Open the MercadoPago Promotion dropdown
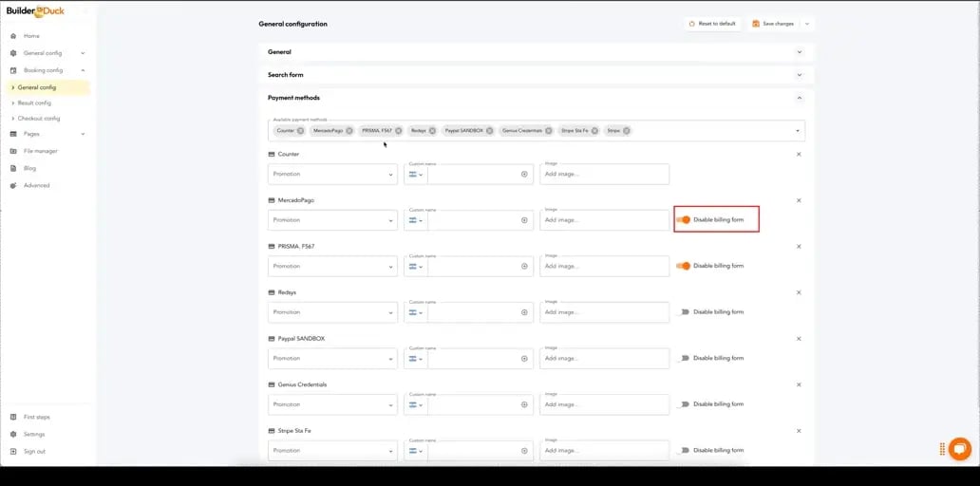The image size is (980, 486). click(x=332, y=220)
